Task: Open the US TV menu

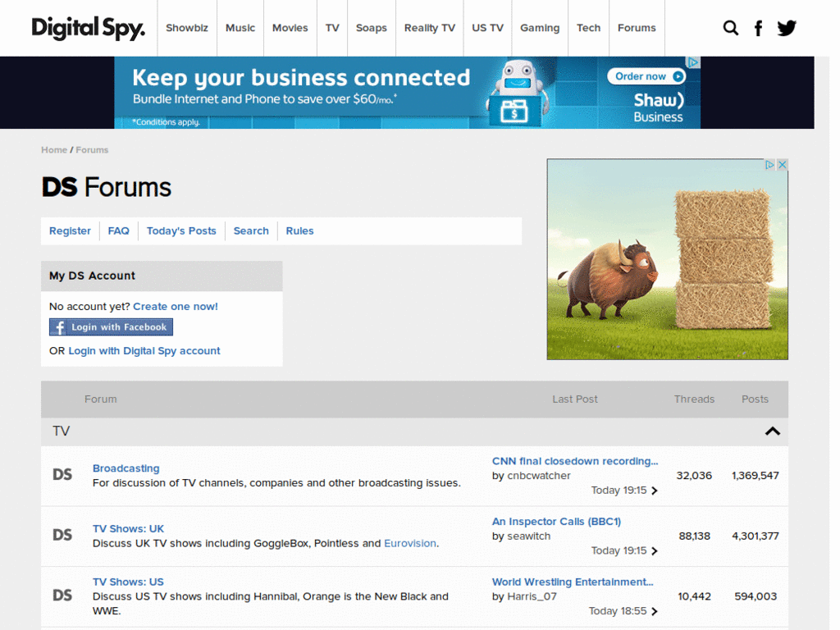Action: [487, 28]
